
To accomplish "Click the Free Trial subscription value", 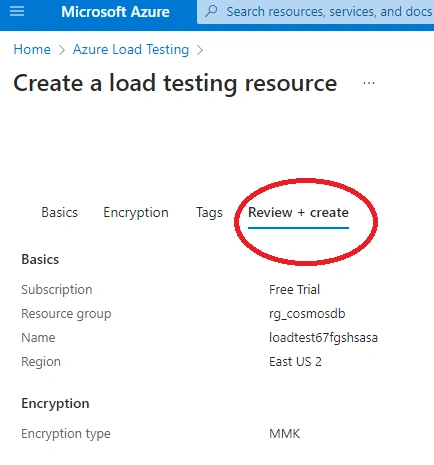I will tap(294, 289).
